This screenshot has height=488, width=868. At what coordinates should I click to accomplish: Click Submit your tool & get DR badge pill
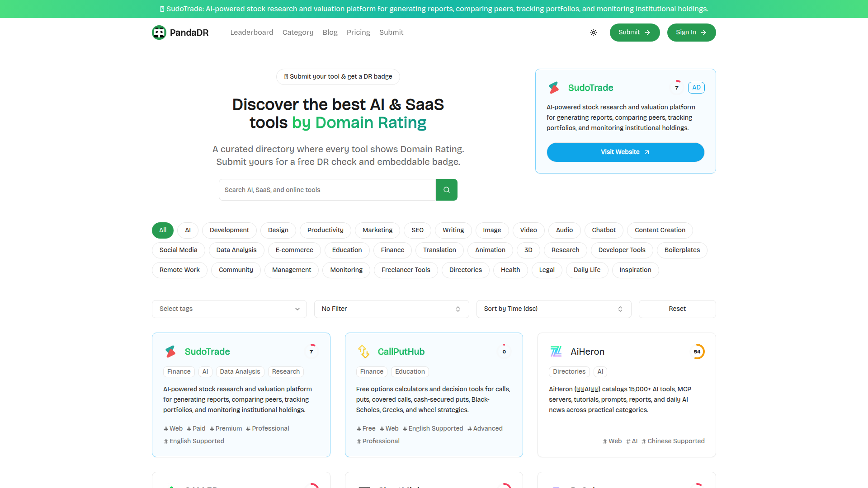(338, 77)
